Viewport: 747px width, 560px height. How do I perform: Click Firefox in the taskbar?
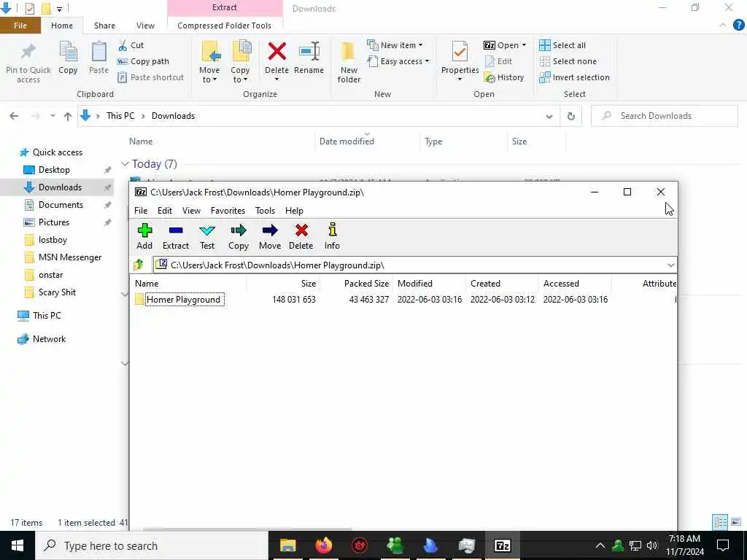[x=323, y=545]
